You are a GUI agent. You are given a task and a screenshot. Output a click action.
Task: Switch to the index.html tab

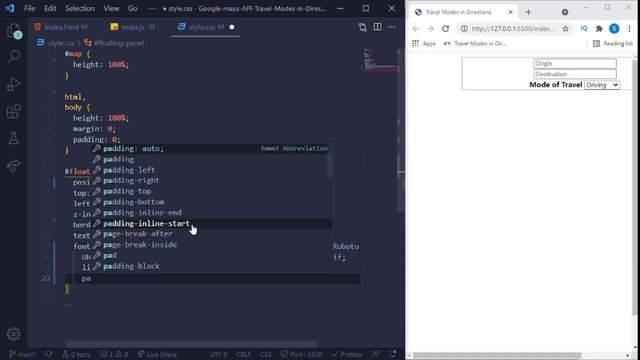pos(61,27)
